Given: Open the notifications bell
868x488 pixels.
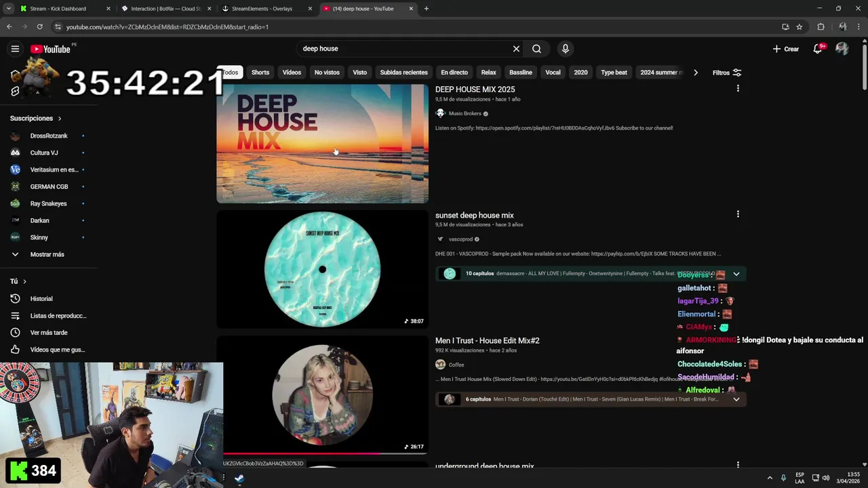Looking at the screenshot, I should coord(818,49).
